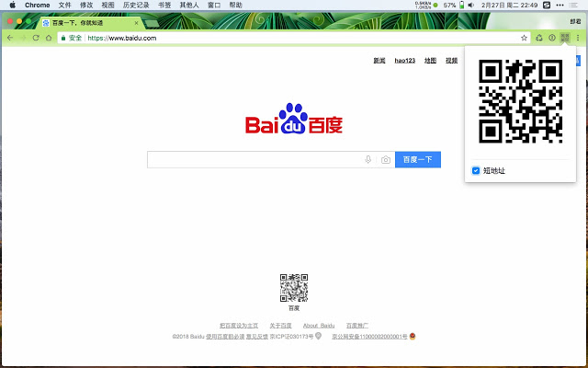The image size is (588, 368).
Task: Click the Baidu logo
Action: pyautogui.click(x=294, y=119)
